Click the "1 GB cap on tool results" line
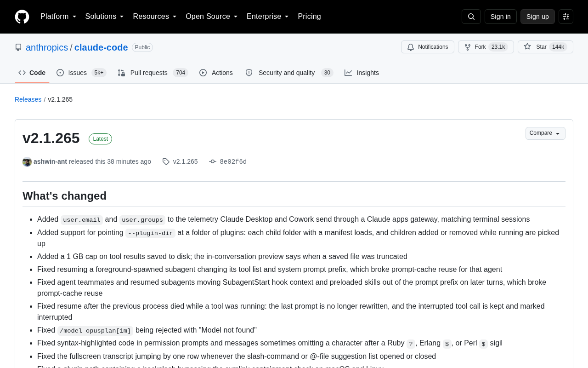588x368 pixels. [x=222, y=257]
